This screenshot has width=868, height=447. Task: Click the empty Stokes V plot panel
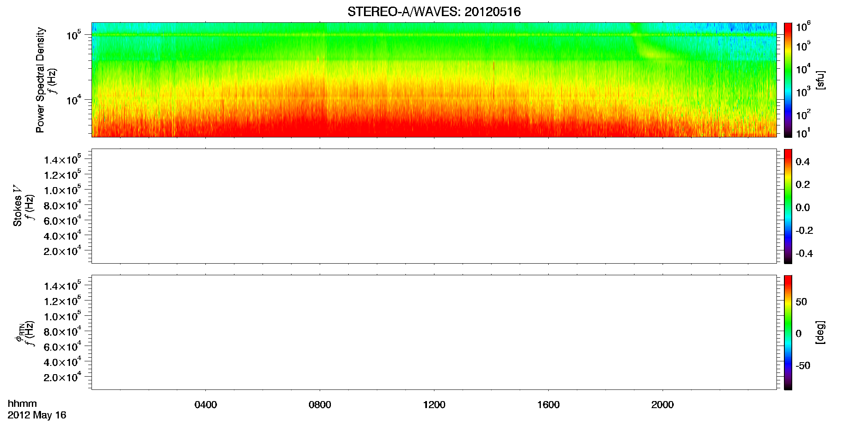tap(434, 206)
